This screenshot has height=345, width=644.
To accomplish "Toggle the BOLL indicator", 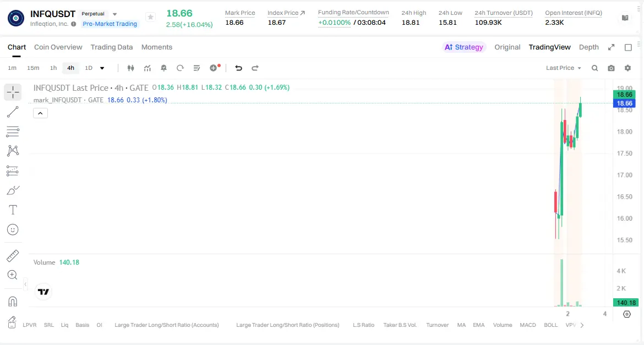I will coord(551,325).
